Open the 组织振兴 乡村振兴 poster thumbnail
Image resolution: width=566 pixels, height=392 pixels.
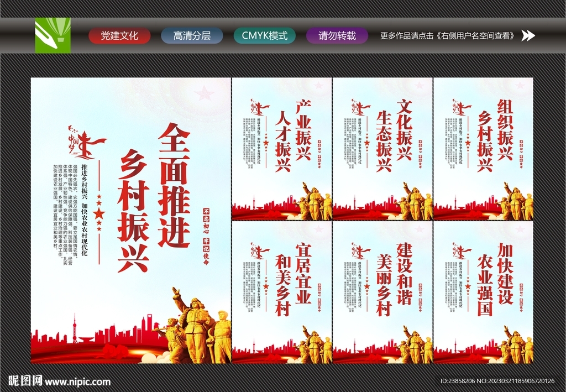(x=483, y=149)
